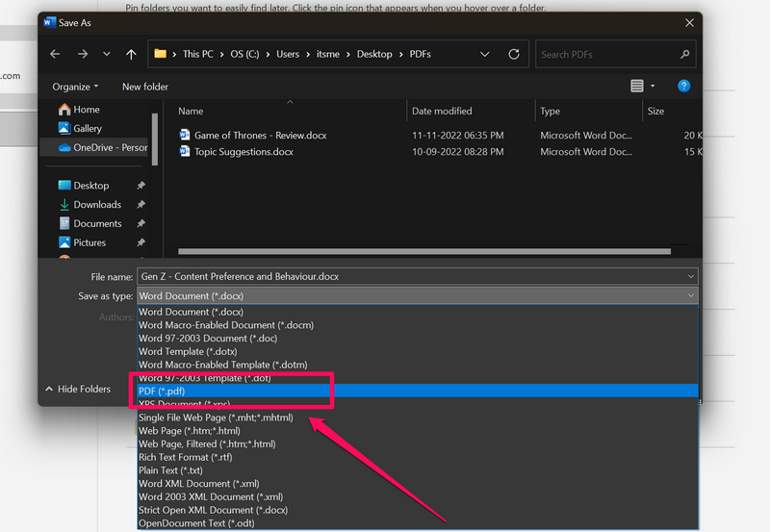Collapse folders with Hide Folders button
The width and height of the screenshot is (770, 532).
[x=77, y=390]
